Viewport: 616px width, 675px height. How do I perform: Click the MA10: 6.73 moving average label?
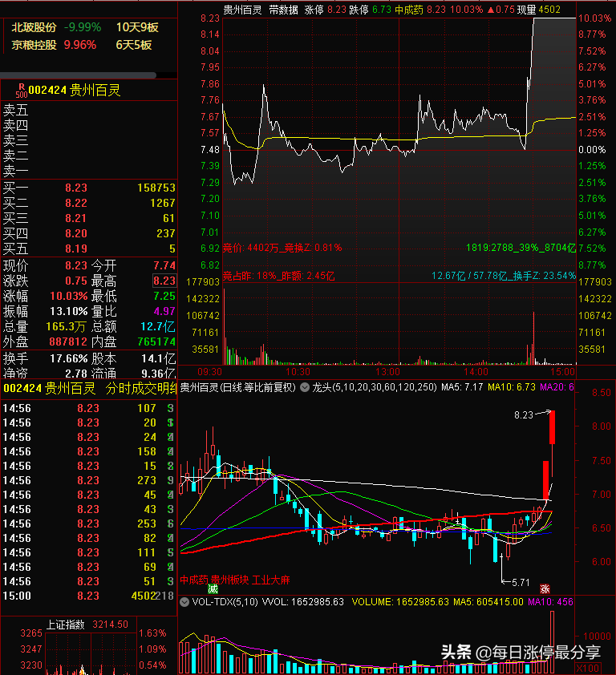512,387
